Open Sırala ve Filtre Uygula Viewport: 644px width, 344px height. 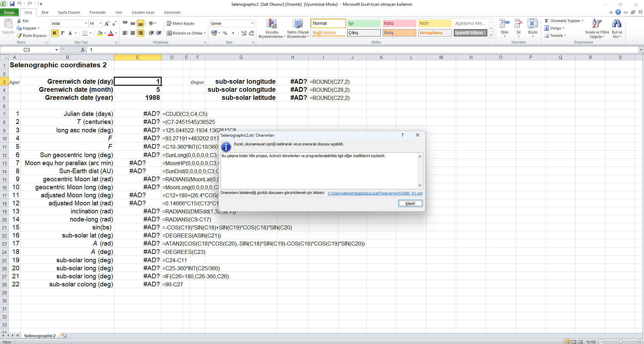(x=597, y=28)
